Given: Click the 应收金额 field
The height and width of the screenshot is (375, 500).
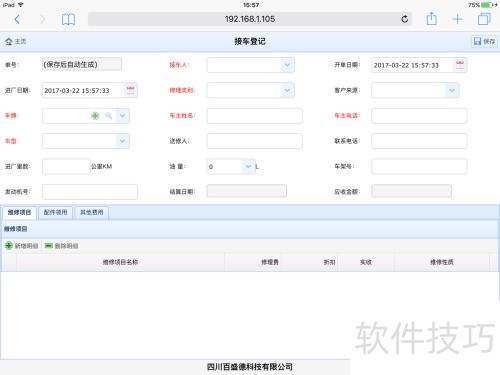Looking at the screenshot, I should pyautogui.click(x=412, y=191).
